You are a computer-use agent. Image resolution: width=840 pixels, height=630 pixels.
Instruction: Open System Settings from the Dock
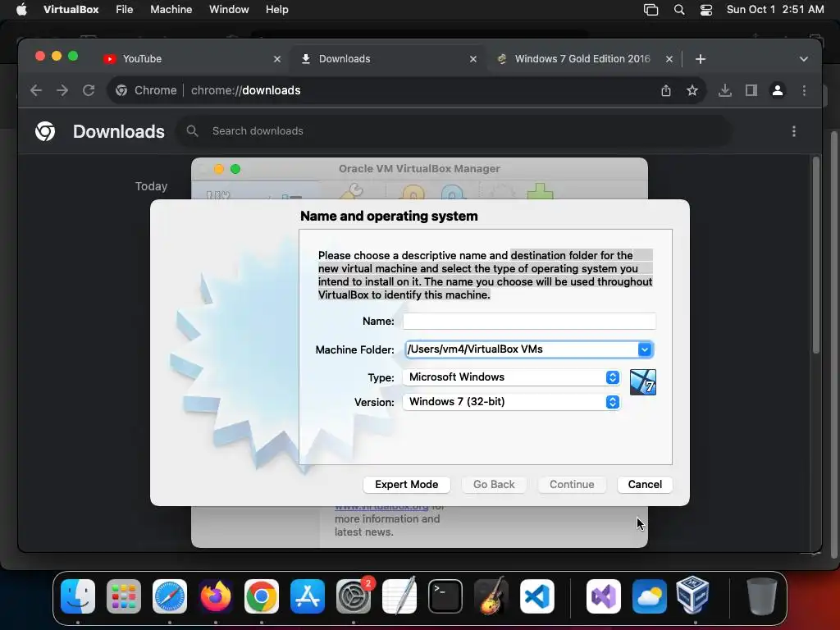tap(354, 596)
